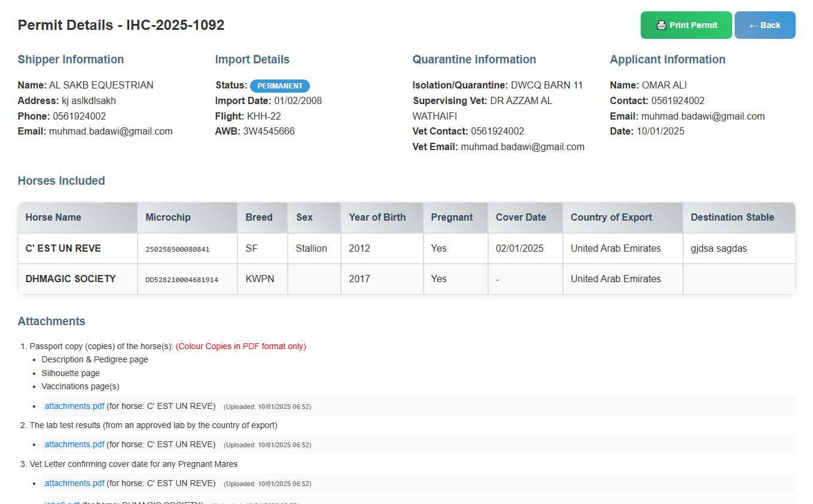The width and height of the screenshot is (813, 504).
Task: Open attachments.pdf passport copy for C' EST UN REVE
Action: click(x=74, y=405)
